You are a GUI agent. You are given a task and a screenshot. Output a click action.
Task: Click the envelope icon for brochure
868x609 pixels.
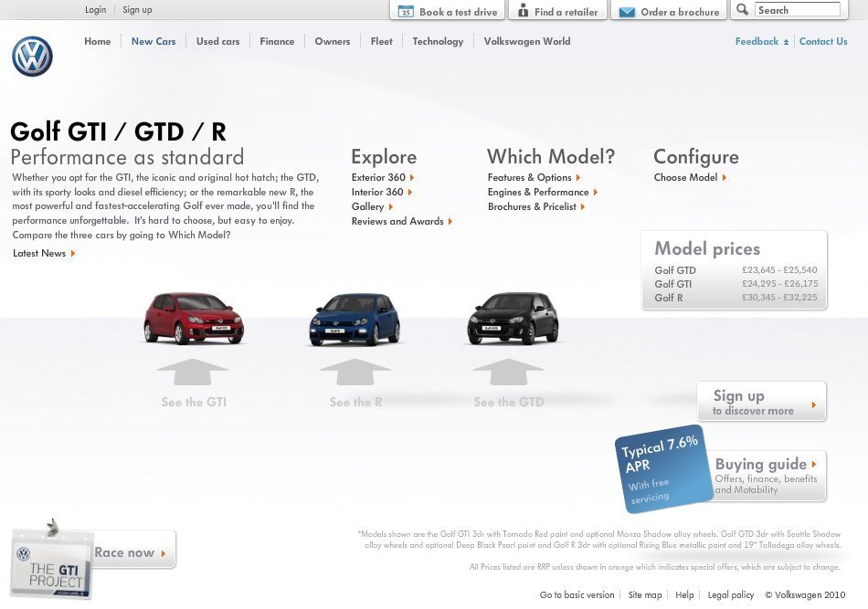627,12
